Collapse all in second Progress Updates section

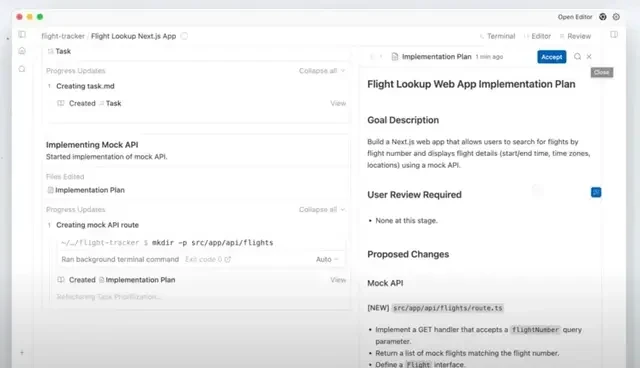tap(322, 210)
